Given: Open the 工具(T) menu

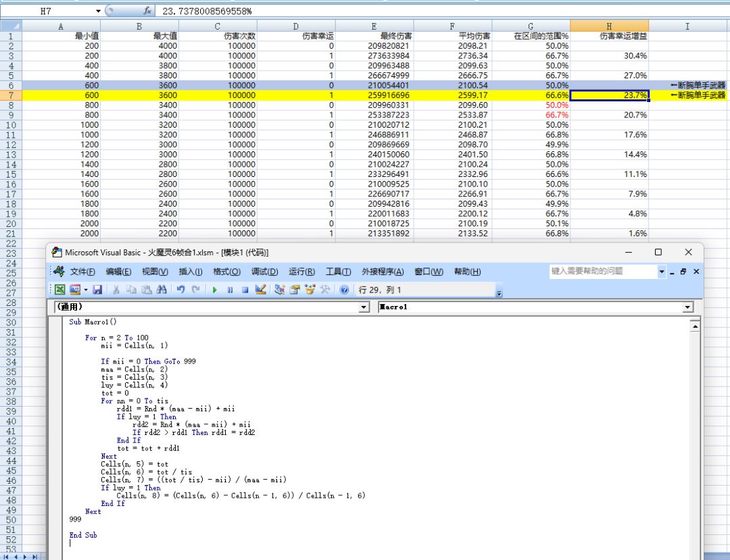Looking at the screenshot, I should (x=338, y=272).
